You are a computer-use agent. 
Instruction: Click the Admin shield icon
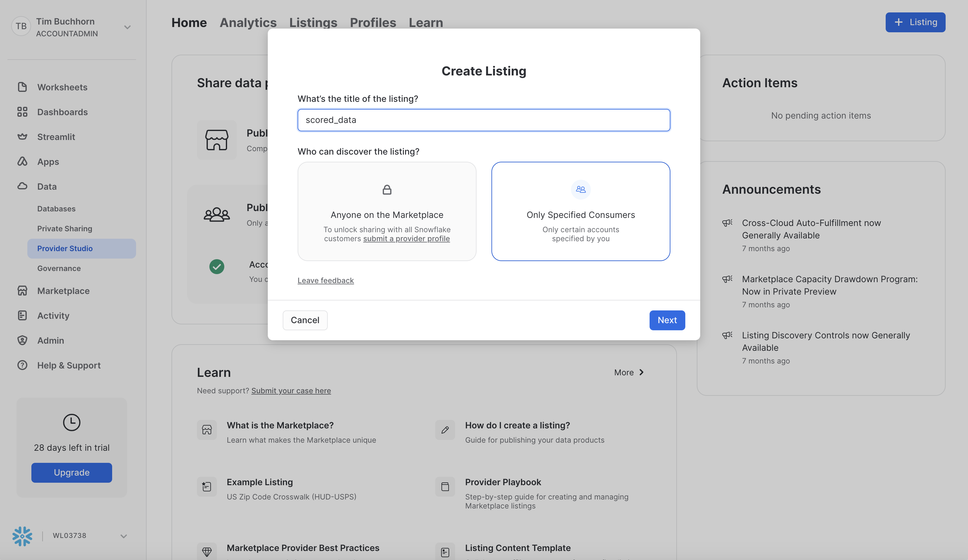point(22,341)
